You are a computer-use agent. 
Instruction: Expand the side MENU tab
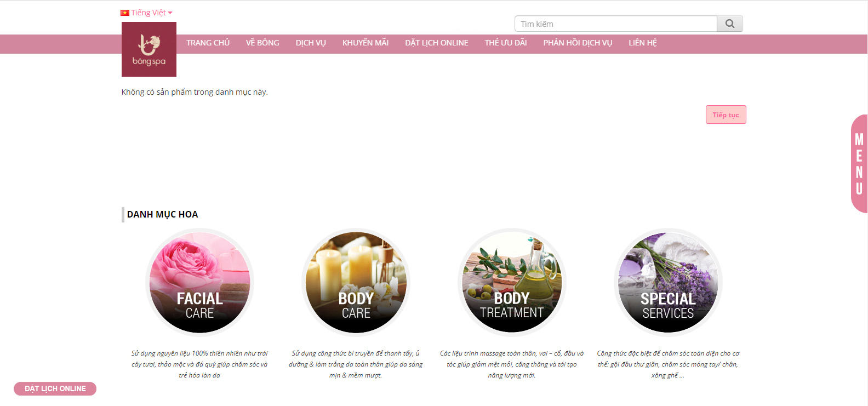(x=859, y=164)
